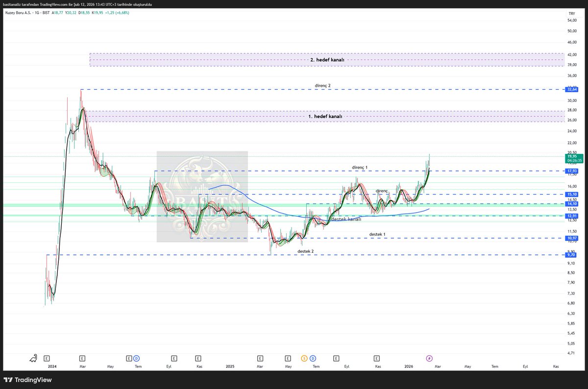
Task: Click the 17,93 price label
Action: click(x=572, y=171)
